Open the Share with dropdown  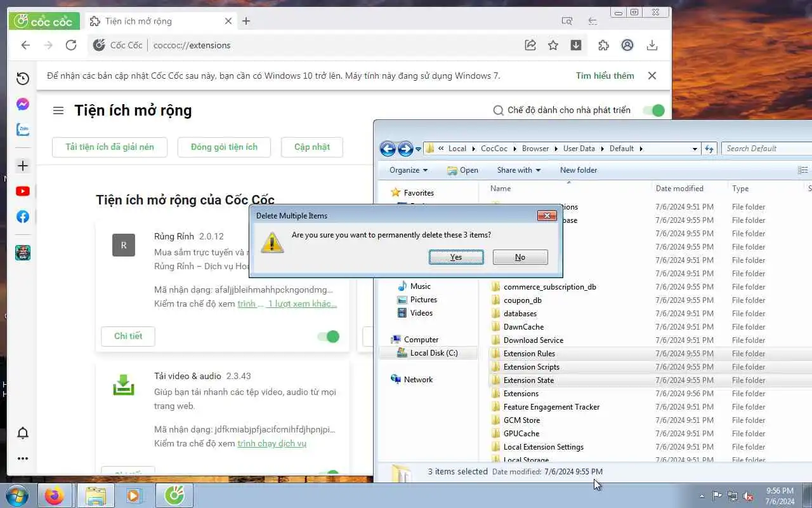(x=519, y=170)
